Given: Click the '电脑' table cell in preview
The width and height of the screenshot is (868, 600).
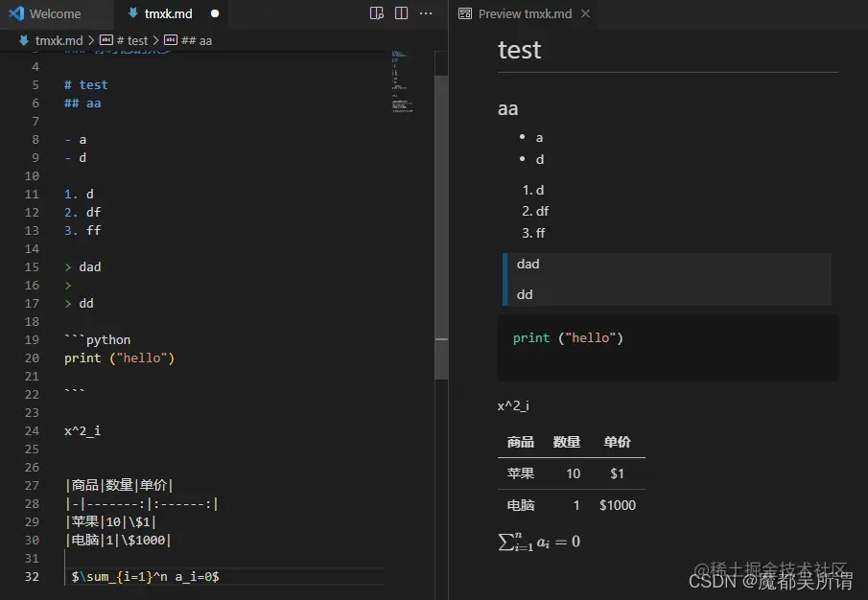Looking at the screenshot, I should 521,505.
